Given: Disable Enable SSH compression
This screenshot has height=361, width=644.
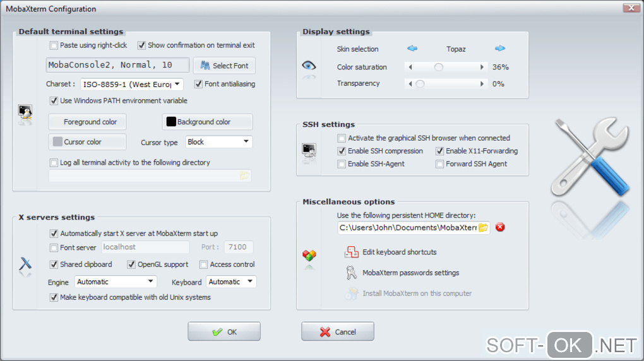Looking at the screenshot, I should click(342, 151).
